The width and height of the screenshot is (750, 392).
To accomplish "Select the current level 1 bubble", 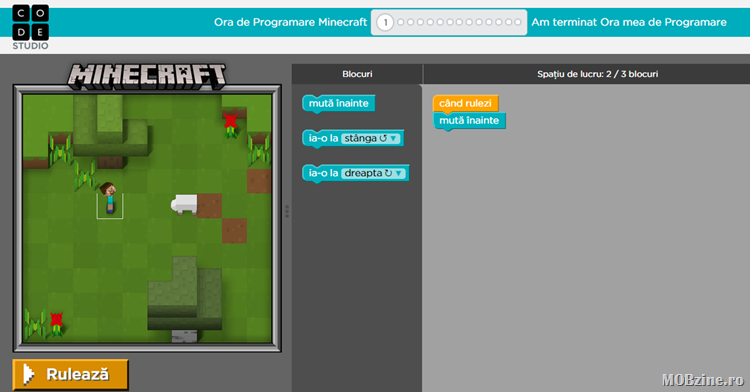I will click(385, 22).
